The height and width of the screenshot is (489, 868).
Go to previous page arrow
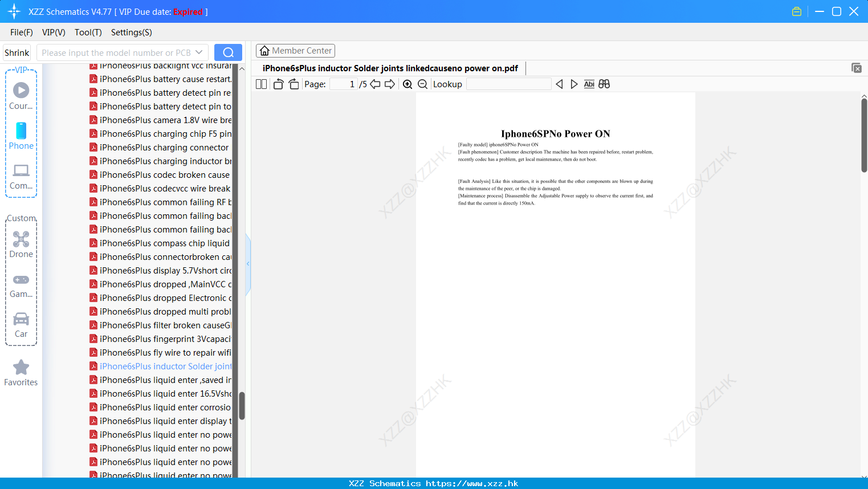pyautogui.click(x=375, y=84)
